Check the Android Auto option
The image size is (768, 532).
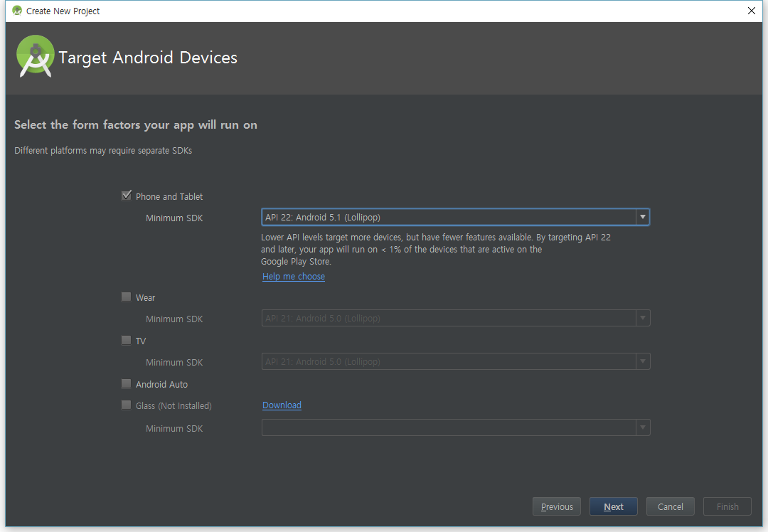click(126, 383)
